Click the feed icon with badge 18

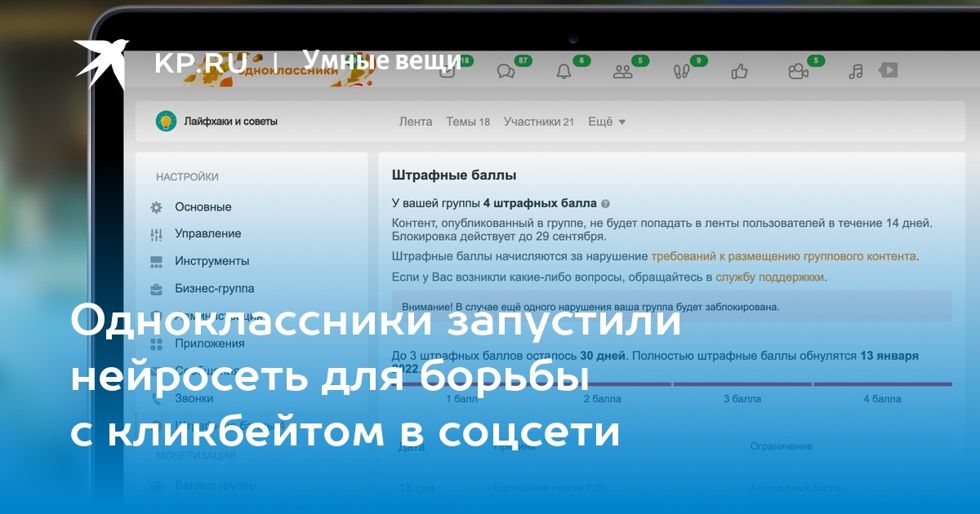tap(448, 69)
